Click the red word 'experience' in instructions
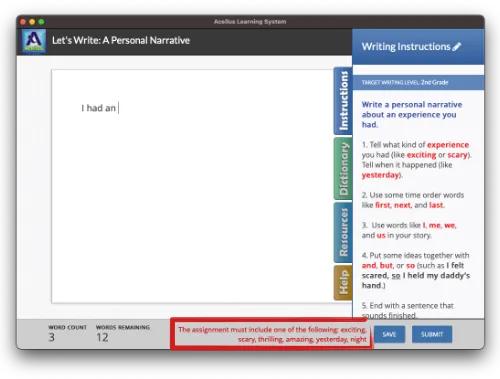The image size is (500, 379). coord(448,145)
